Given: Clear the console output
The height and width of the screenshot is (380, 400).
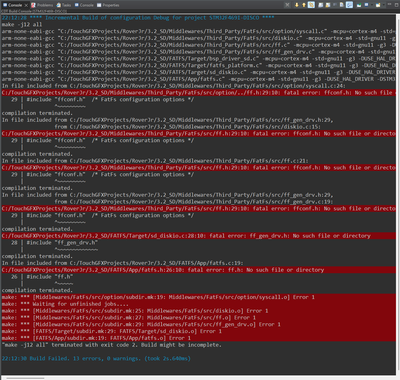Looking at the screenshot, I should [x=320, y=5].
